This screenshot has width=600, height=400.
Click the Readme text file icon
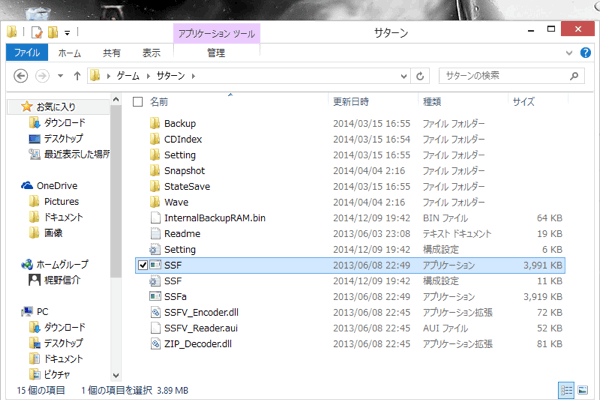(154, 233)
